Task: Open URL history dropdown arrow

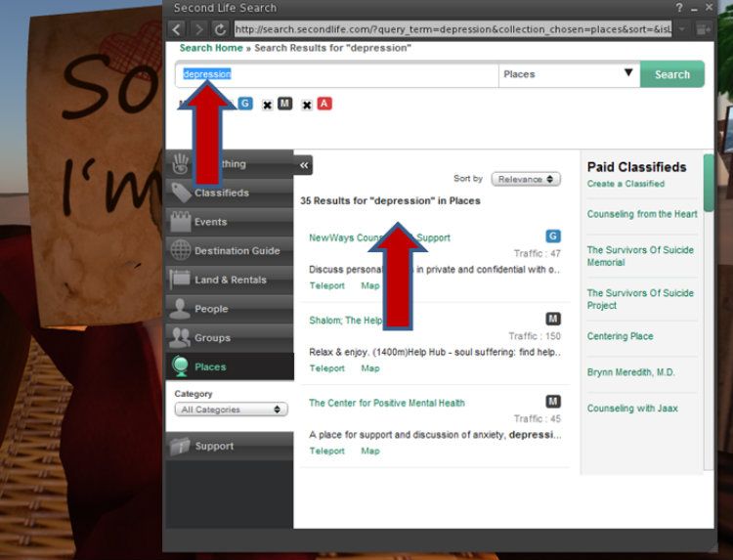Action: click(x=682, y=29)
